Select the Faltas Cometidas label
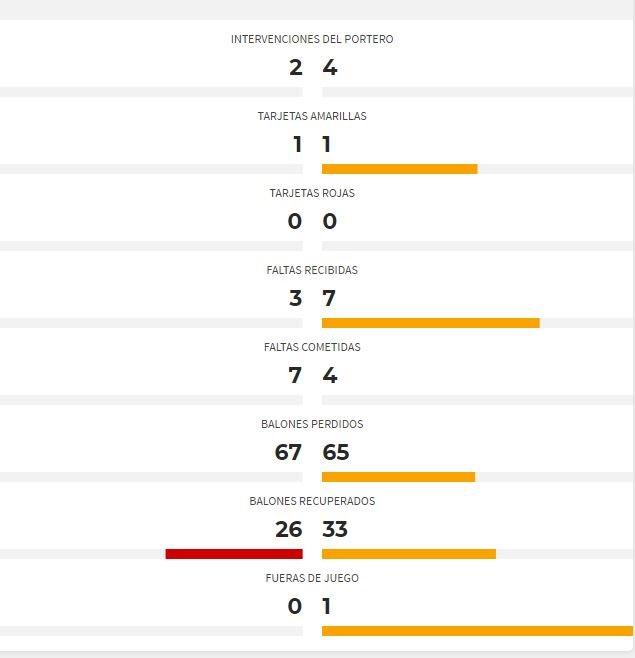This screenshot has width=635, height=658. point(312,347)
